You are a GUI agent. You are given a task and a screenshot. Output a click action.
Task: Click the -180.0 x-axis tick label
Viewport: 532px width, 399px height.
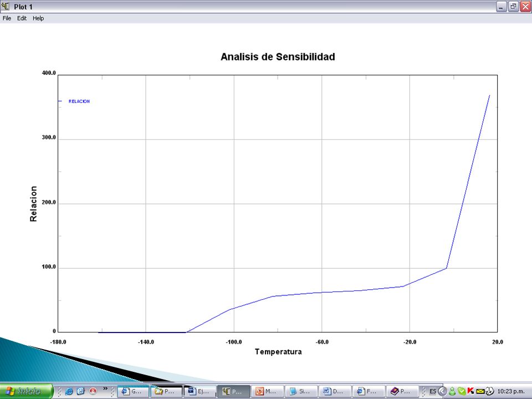pos(58,342)
